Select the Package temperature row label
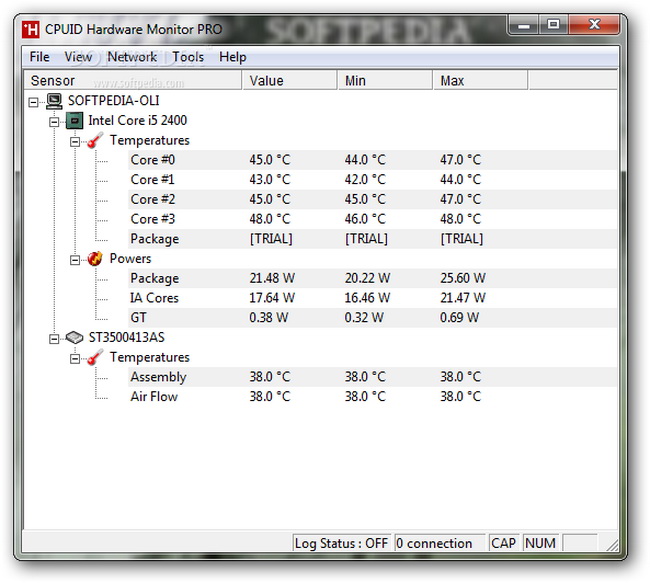 pyautogui.click(x=155, y=239)
